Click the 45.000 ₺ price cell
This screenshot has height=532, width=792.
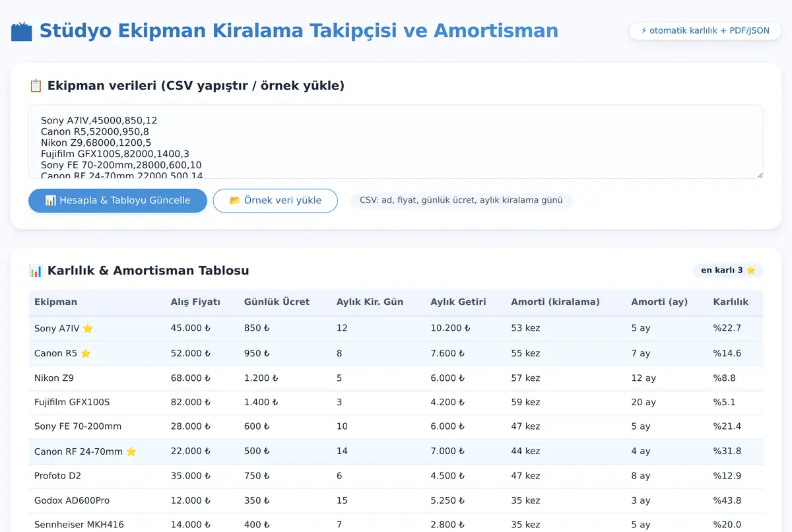(191, 328)
